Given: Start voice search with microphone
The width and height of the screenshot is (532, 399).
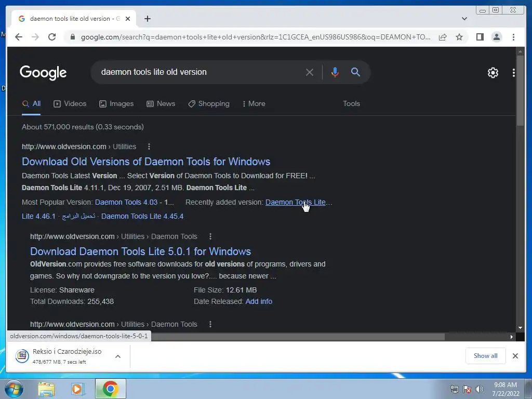Looking at the screenshot, I should [335, 72].
